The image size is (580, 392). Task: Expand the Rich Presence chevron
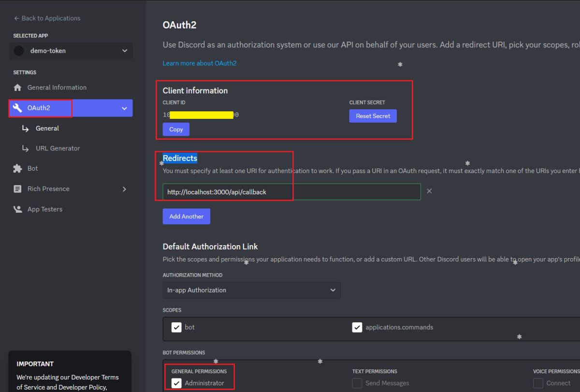point(124,189)
